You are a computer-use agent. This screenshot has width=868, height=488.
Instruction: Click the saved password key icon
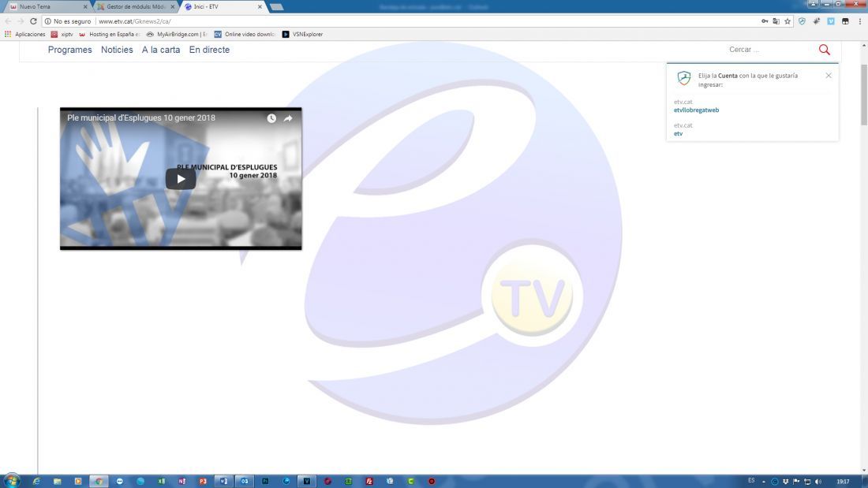[x=765, y=21]
